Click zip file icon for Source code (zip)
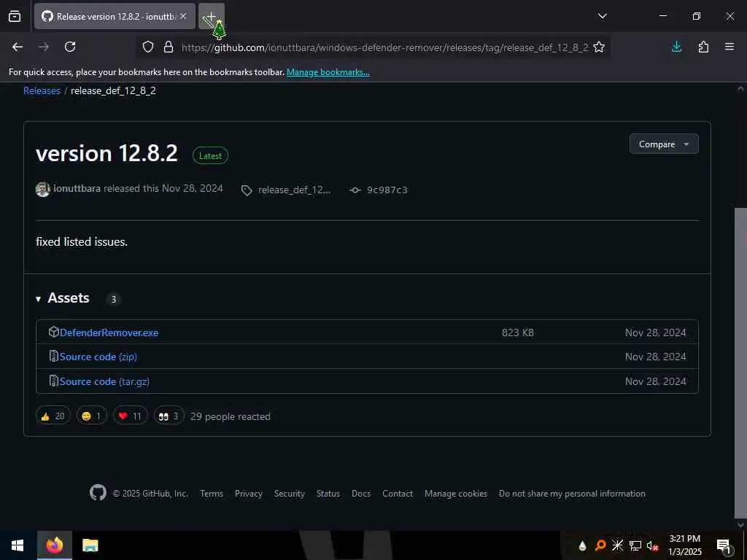This screenshot has height=560, width=747. pos(54,356)
